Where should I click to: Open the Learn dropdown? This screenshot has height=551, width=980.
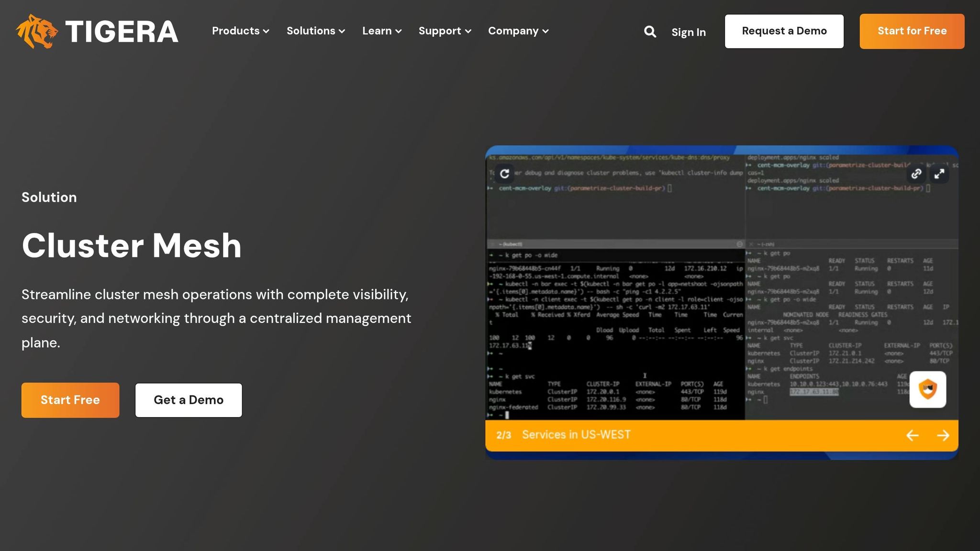tap(382, 31)
